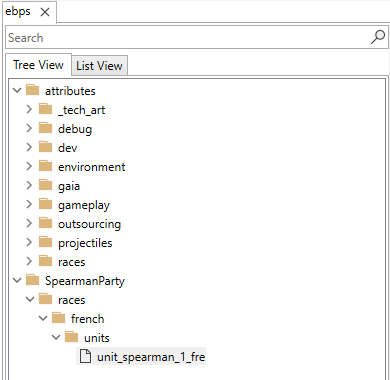
Task: Expand the _tech_art folder
Action: click(x=29, y=109)
